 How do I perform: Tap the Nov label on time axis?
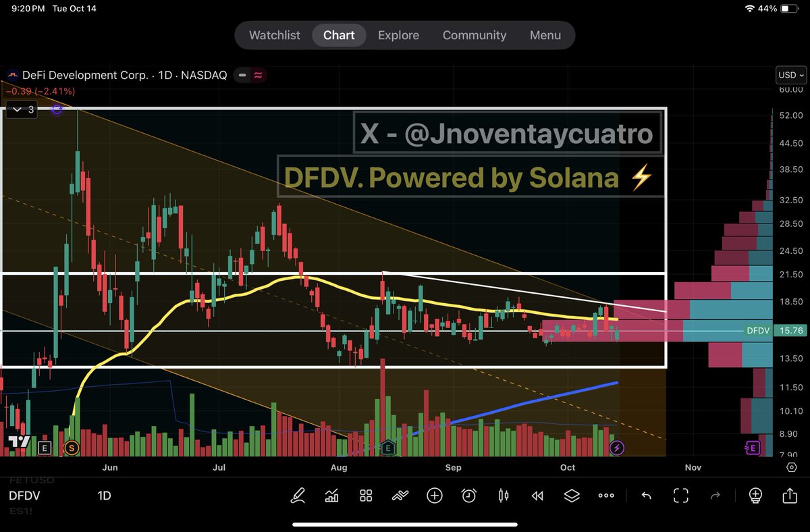pyautogui.click(x=693, y=467)
